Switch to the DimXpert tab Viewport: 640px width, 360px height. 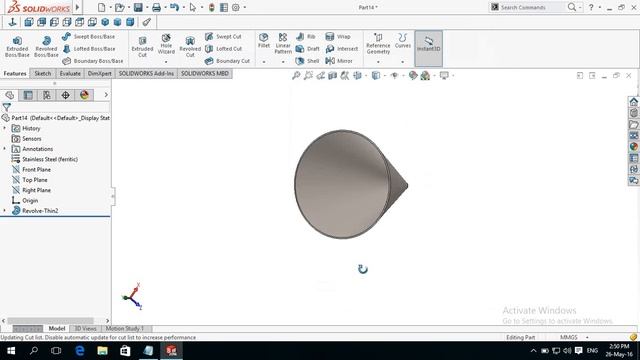[x=100, y=73]
